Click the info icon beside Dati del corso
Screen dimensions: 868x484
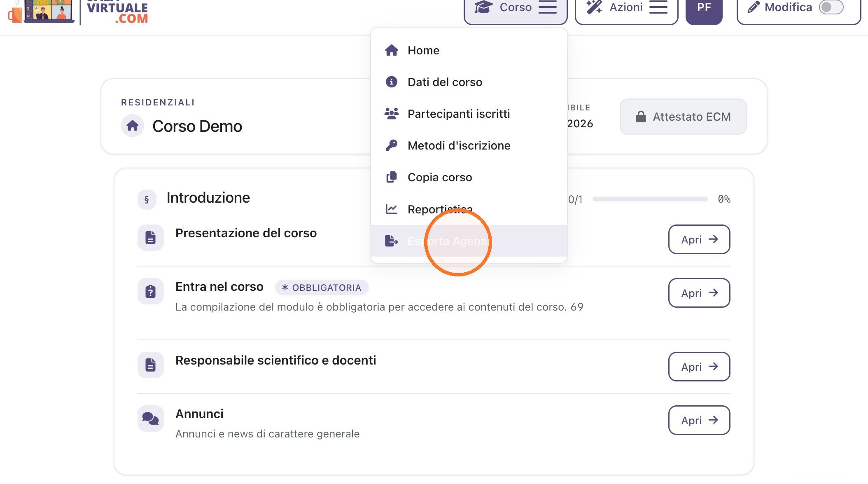[391, 82]
